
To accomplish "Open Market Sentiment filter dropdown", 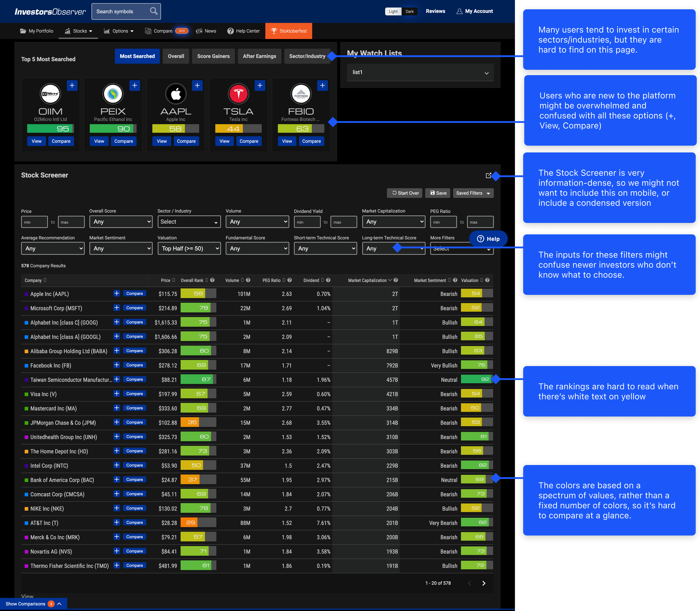I will 121,249.
